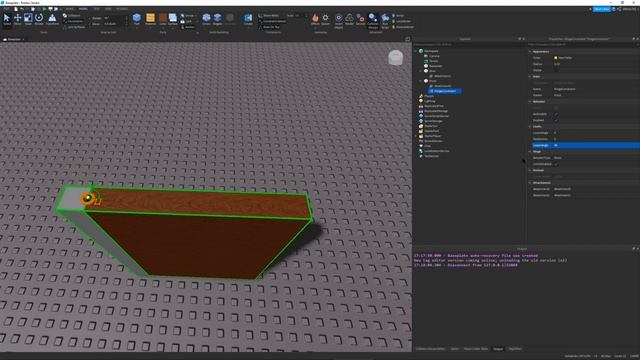This screenshot has height=360, width=640.
Task: Select HingeConstraint in the Explorer tree
Action: (445, 91)
